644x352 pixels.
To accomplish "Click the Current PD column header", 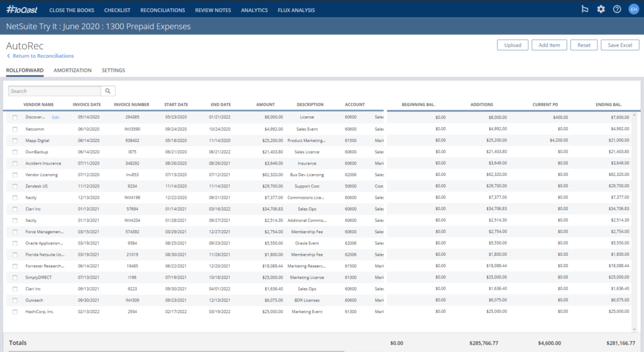I will click(545, 104).
